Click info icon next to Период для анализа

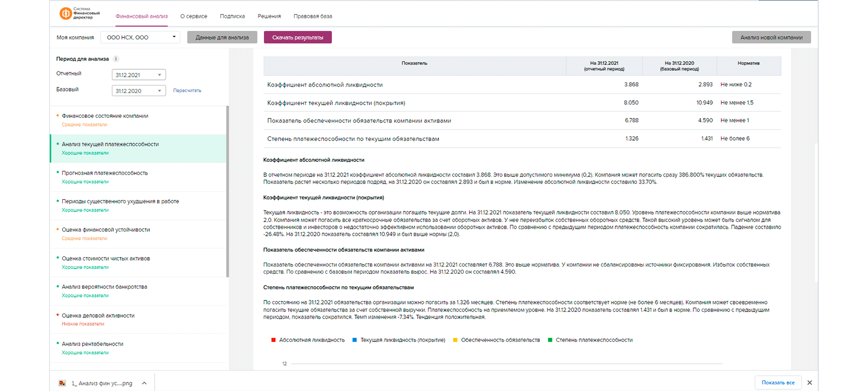[x=116, y=59]
